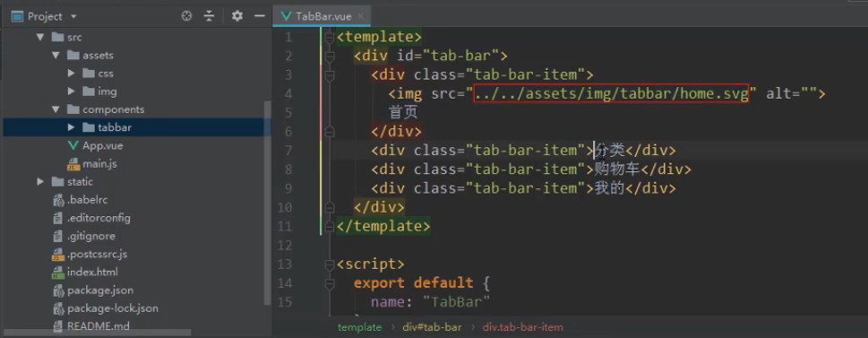Expand the img folder arrow

click(x=71, y=91)
